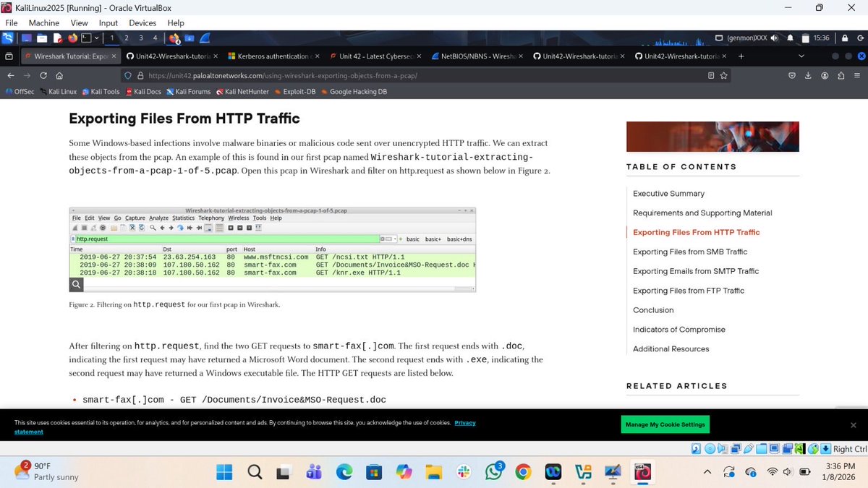The width and height of the screenshot is (868, 488).
Task: Switch to workspace 2 in Kali panel
Action: click(127, 38)
